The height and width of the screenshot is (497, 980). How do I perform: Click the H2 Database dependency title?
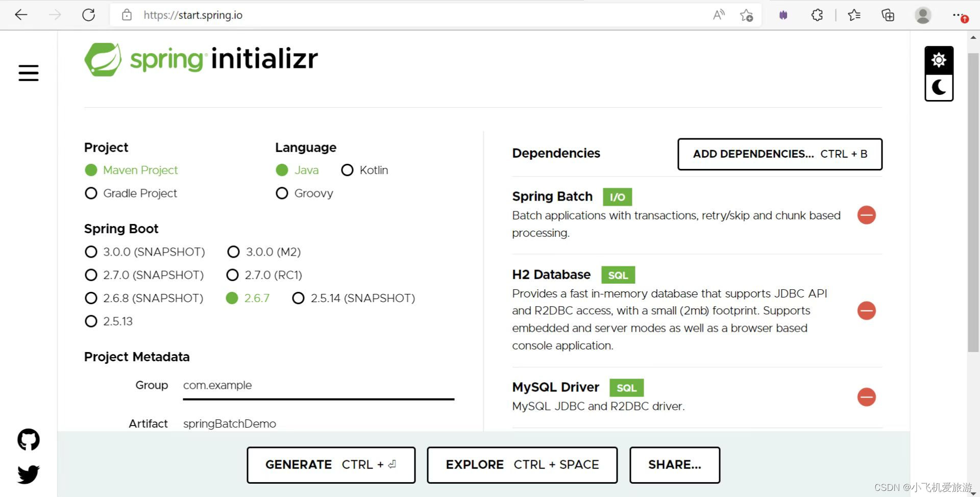coord(551,275)
